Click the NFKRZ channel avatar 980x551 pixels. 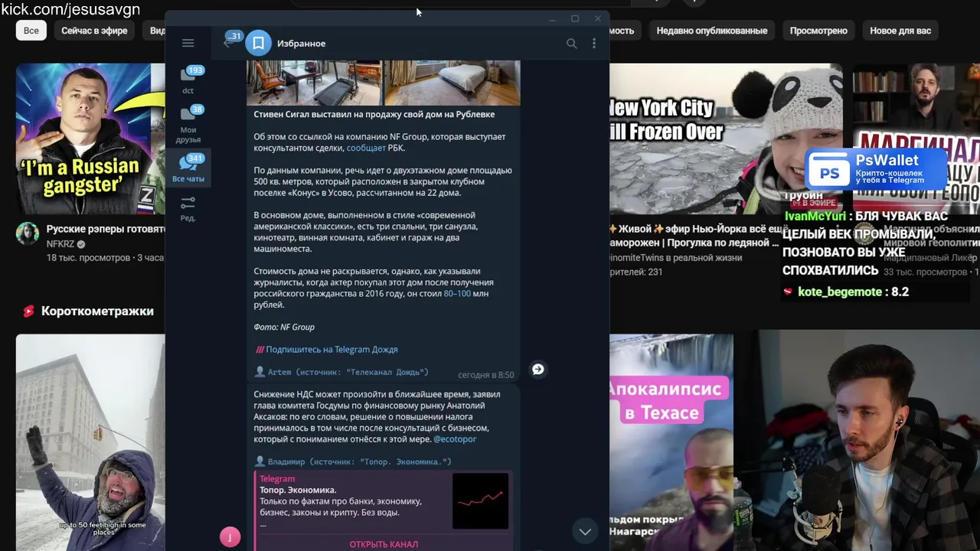point(28,233)
